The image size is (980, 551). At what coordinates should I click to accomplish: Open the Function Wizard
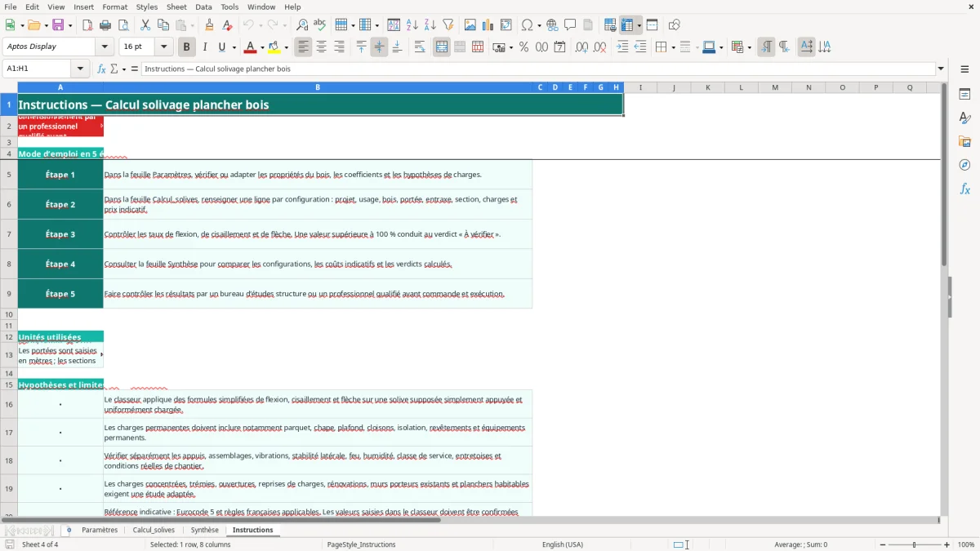(101, 69)
